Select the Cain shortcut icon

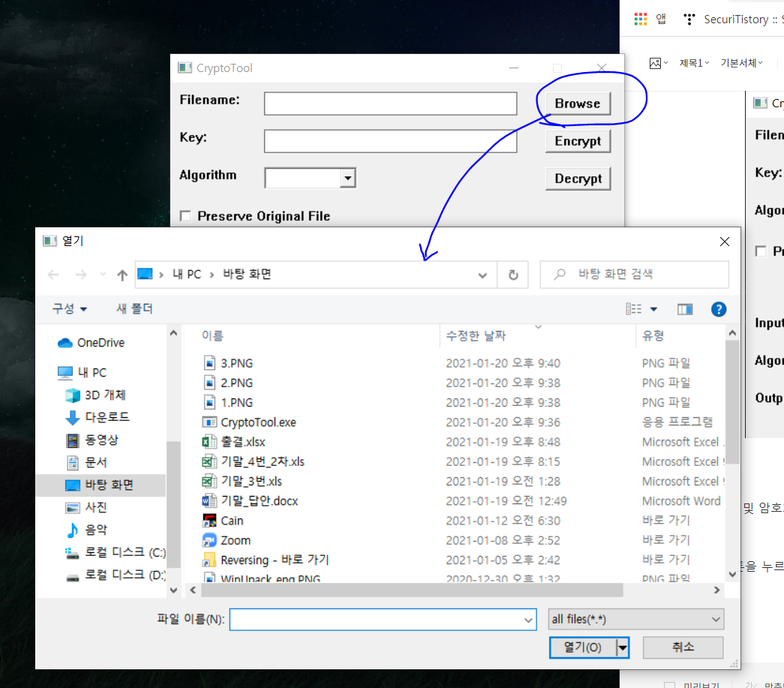(209, 521)
